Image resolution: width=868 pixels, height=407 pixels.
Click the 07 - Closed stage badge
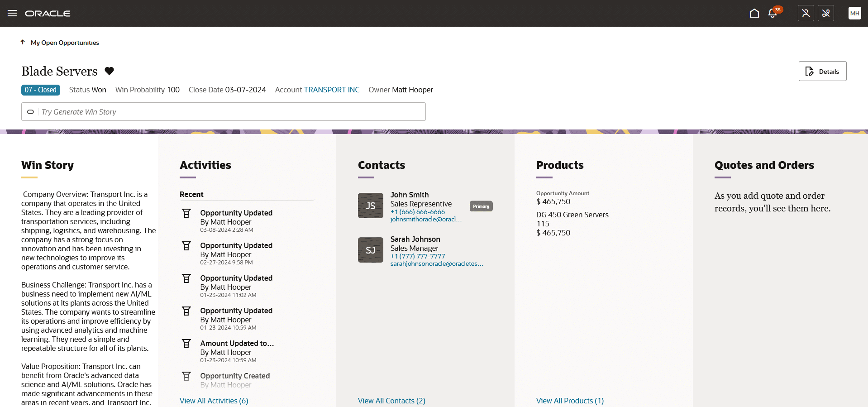tap(41, 90)
